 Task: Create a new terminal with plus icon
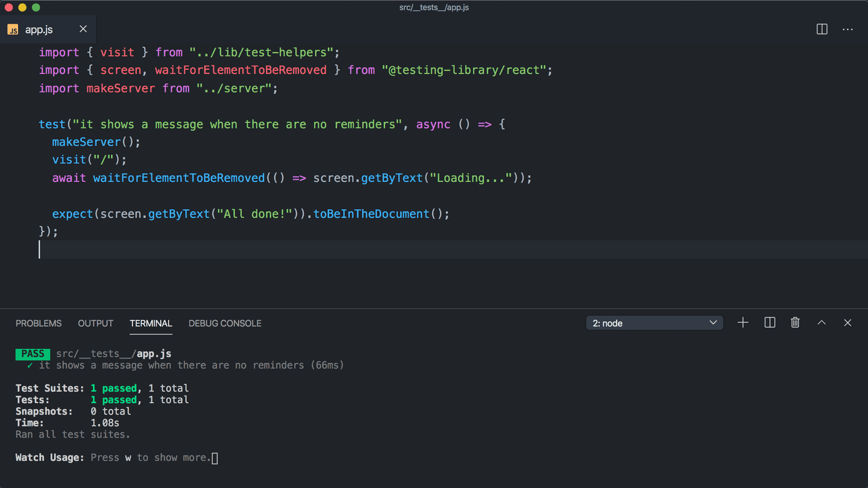pos(743,323)
